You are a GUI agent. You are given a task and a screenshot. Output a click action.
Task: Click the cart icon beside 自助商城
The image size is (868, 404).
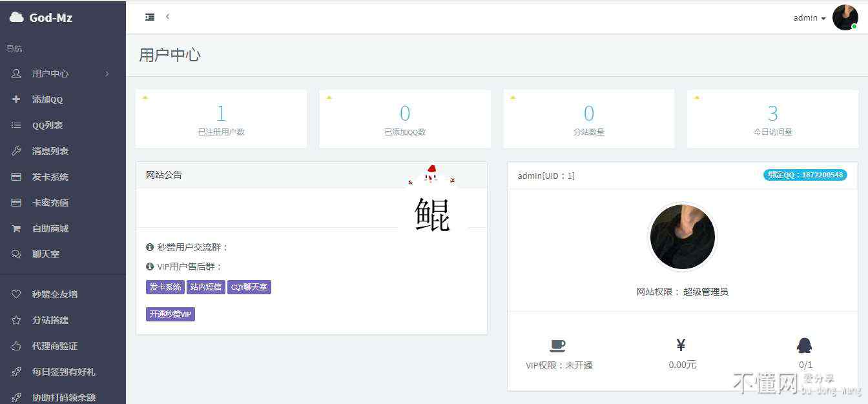point(16,228)
